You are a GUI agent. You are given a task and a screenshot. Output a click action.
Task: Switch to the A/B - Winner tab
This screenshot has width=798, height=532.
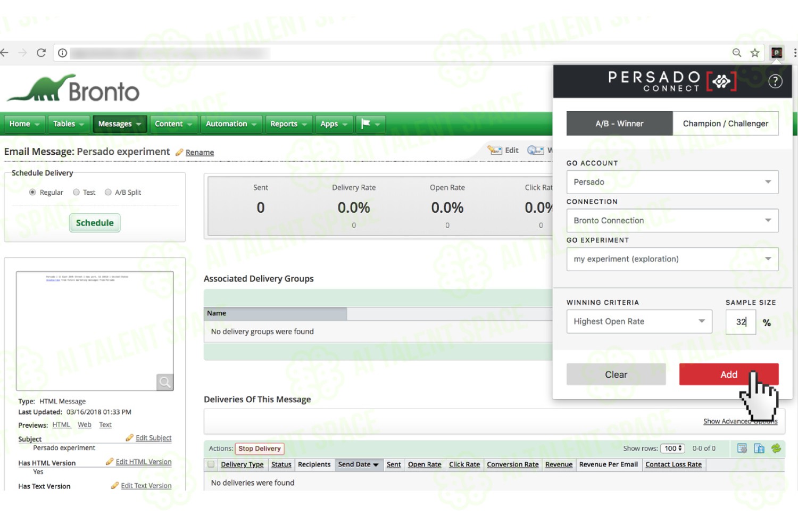[619, 123]
